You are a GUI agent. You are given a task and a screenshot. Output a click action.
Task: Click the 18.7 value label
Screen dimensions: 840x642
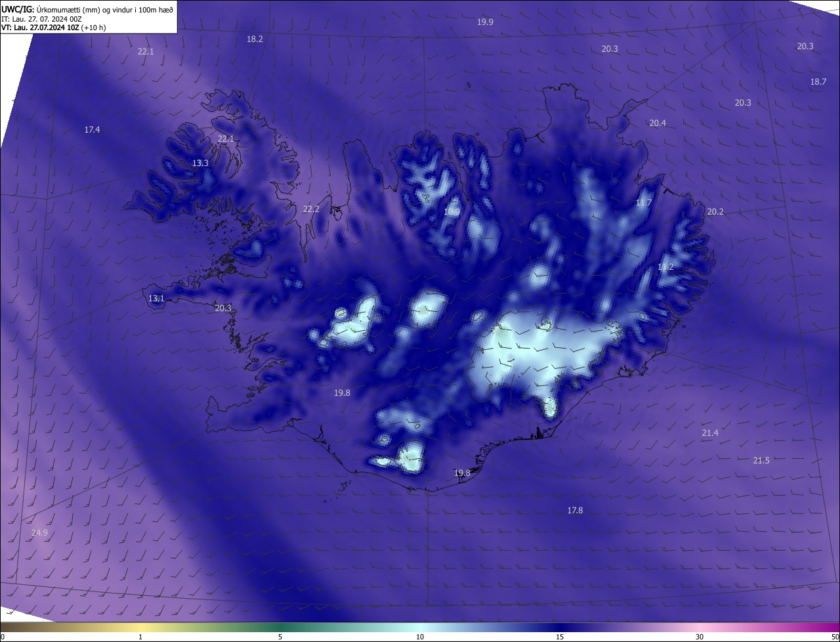(x=818, y=82)
